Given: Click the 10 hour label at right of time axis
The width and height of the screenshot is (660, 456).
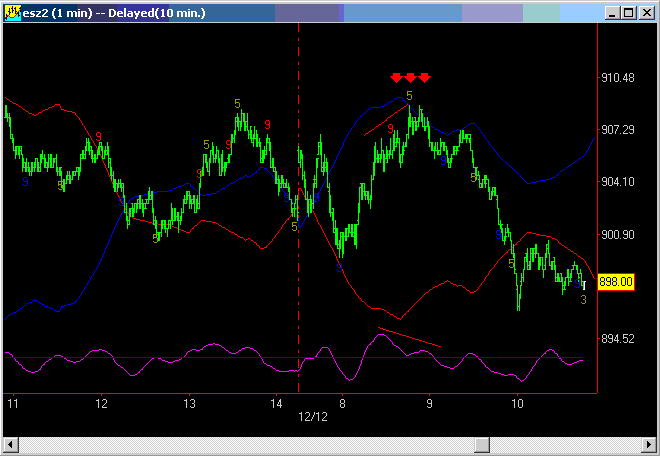Looking at the screenshot, I should [517, 404].
